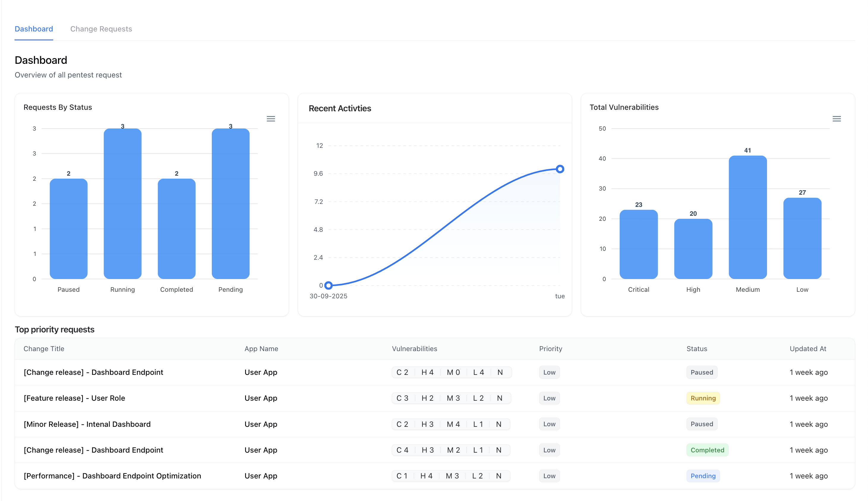Select the Dashboard tab
868x501 pixels.
34,29
